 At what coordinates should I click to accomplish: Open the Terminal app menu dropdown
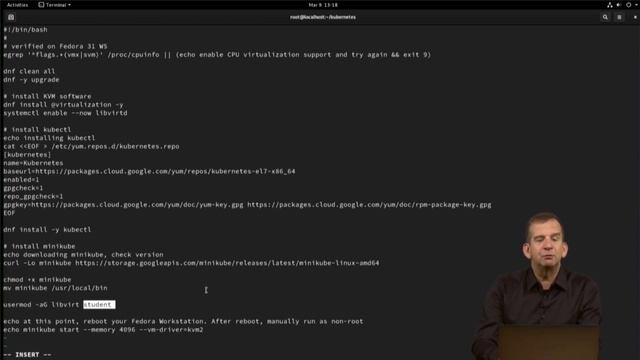tap(55, 5)
